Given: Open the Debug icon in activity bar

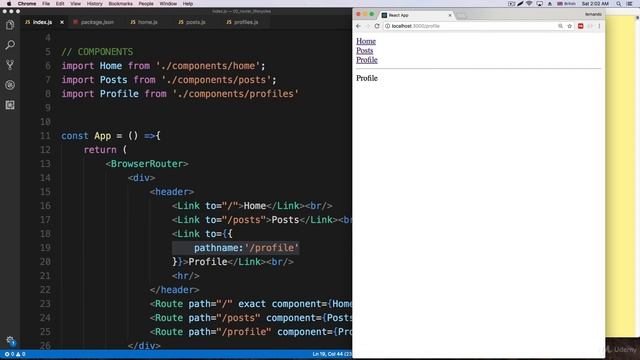Looking at the screenshot, I should click(10, 85).
